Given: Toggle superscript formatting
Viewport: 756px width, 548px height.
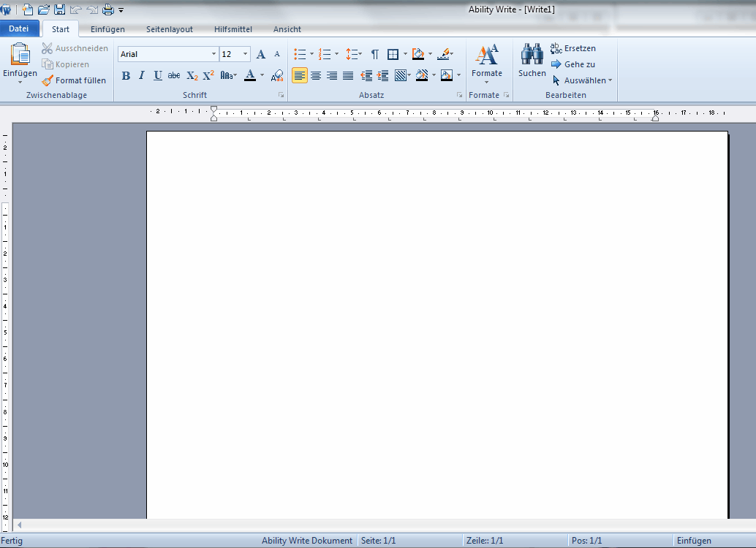Looking at the screenshot, I should tap(208, 76).
